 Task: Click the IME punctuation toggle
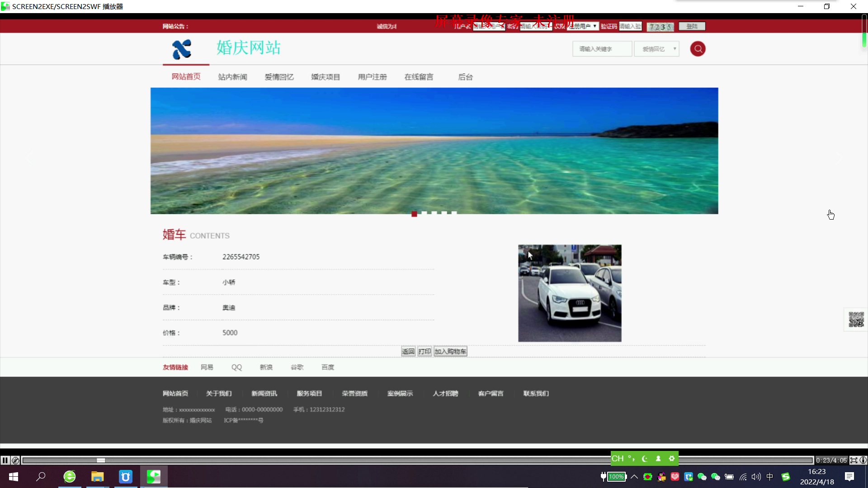tap(632, 459)
